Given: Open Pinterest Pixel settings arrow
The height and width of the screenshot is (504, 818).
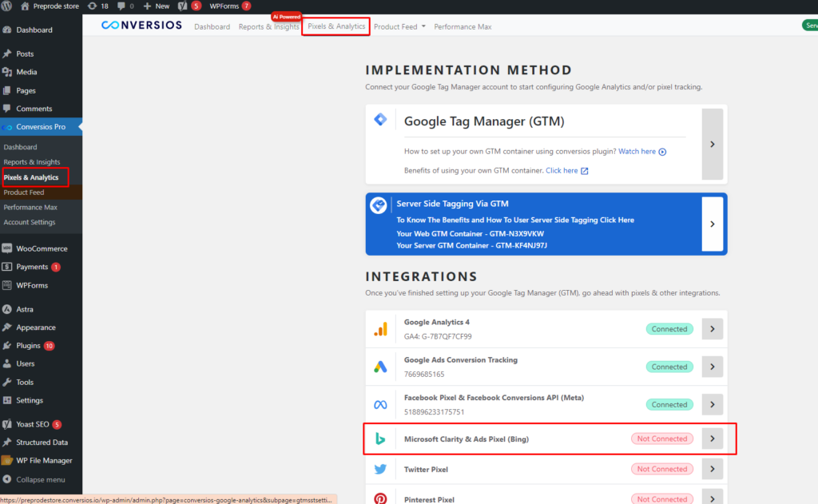Looking at the screenshot, I should tap(712, 498).
